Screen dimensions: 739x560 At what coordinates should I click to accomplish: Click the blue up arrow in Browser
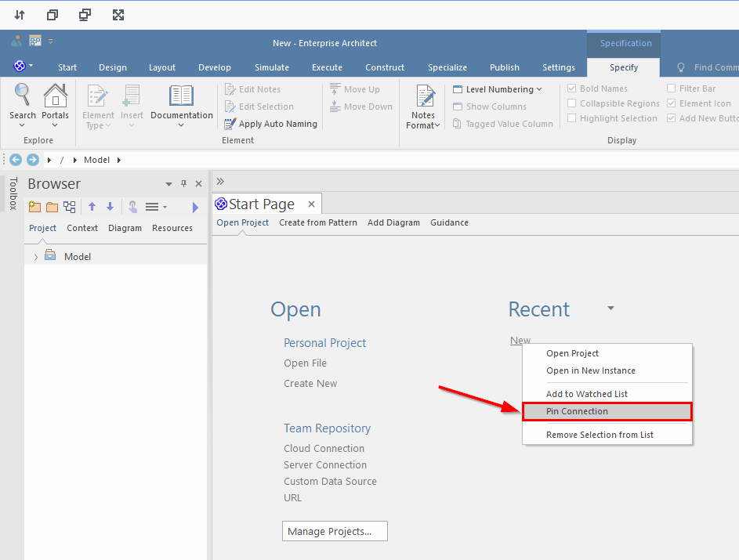pos(92,206)
